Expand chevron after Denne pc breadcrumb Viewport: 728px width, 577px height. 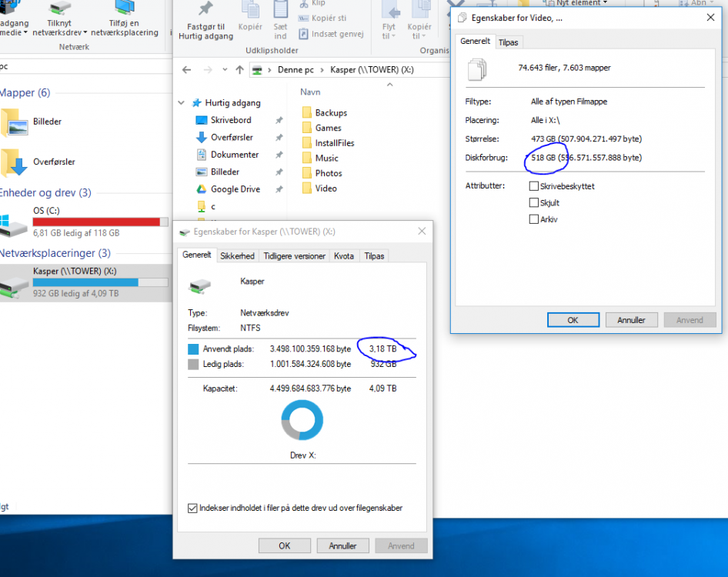322,70
